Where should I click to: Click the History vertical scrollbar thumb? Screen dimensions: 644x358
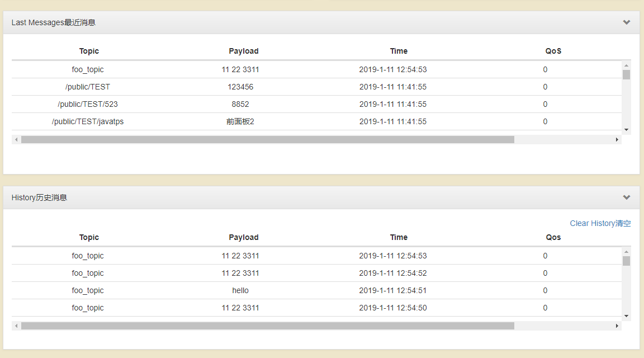pyautogui.click(x=626, y=261)
